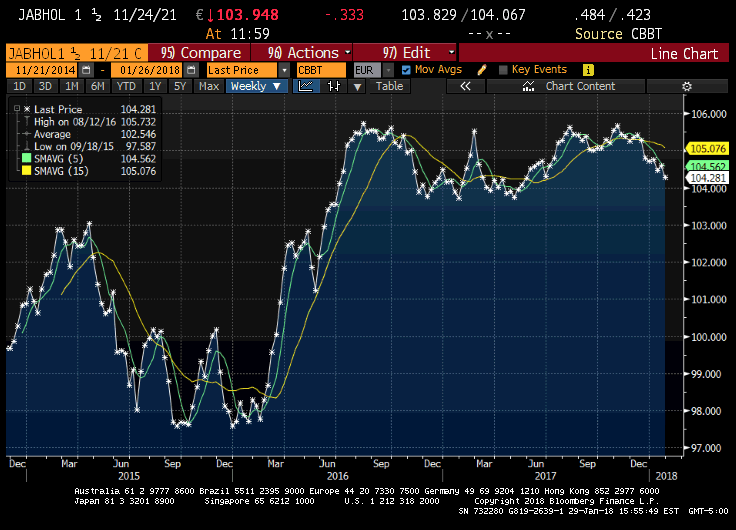The width and height of the screenshot is (736, 530).
Task: Click the green 104.562 axis label
Action: [708, 166]
